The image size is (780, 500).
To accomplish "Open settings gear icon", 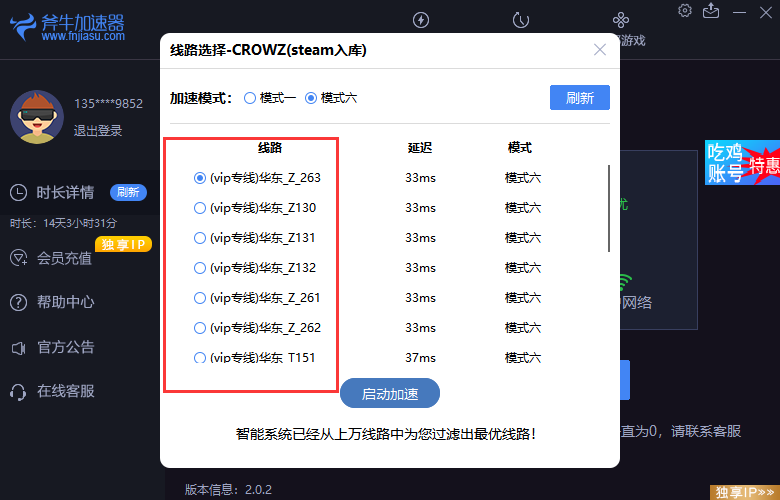I will click(x=685, y=10).
